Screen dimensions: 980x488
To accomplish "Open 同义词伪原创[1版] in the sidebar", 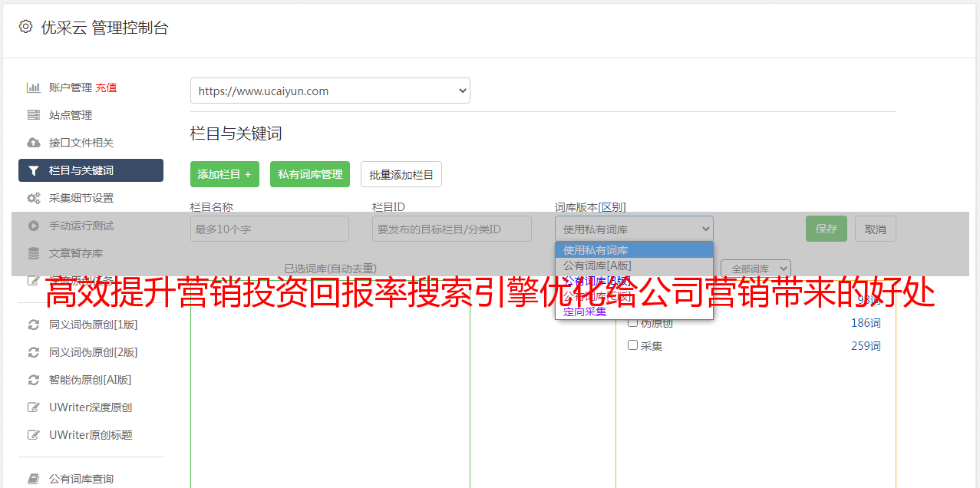I will coord(94,325).
